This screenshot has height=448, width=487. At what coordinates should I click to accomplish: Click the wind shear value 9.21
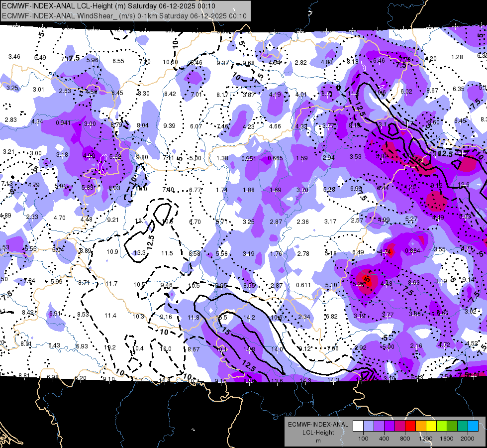pyautogui.click(x=113, y=220)
